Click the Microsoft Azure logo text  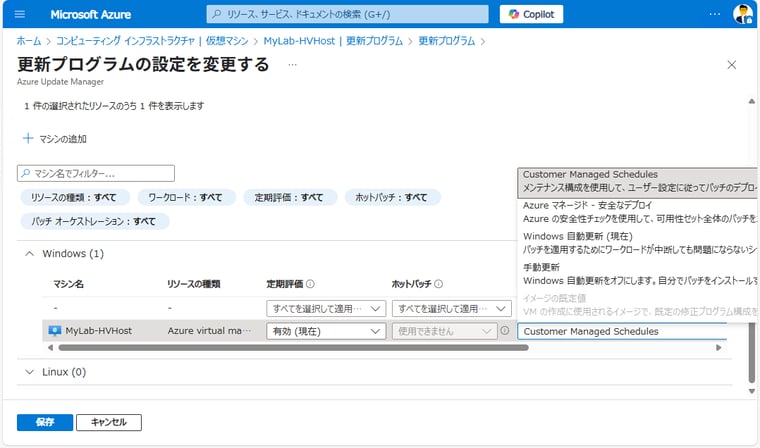click(91, 15)
